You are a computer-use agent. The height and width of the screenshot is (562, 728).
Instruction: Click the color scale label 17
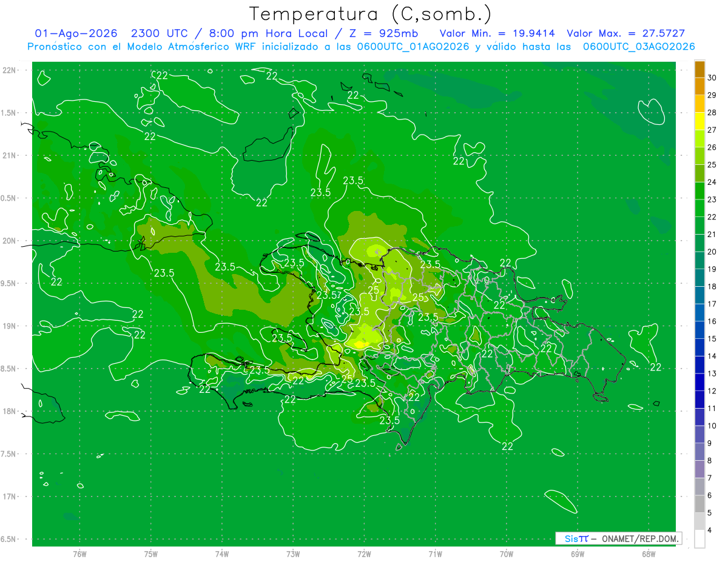(x=712, y=304)
